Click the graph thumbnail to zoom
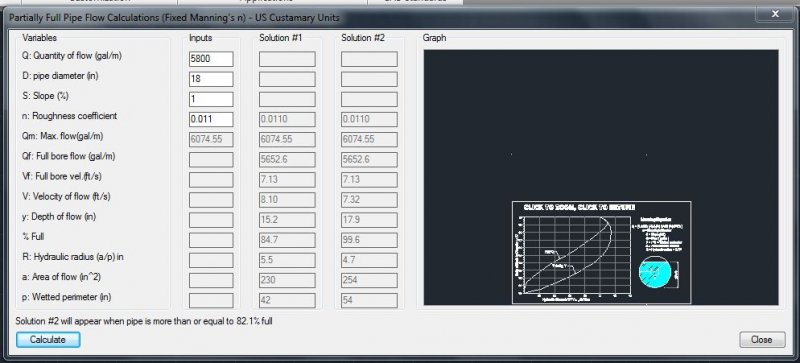The image size is (800, 363). 602,252
